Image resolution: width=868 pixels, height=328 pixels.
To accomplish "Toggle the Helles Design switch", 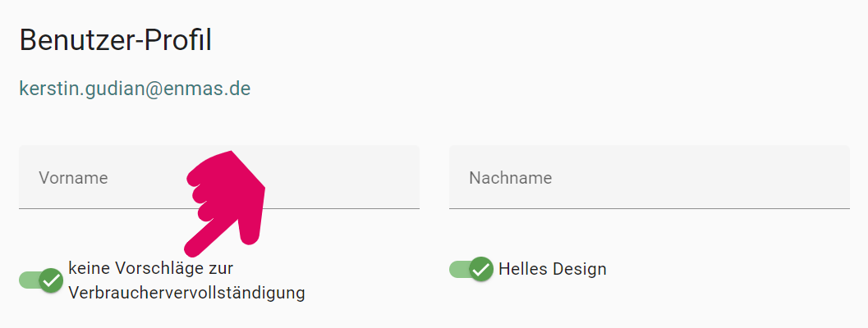I will [x=471, y=269].
